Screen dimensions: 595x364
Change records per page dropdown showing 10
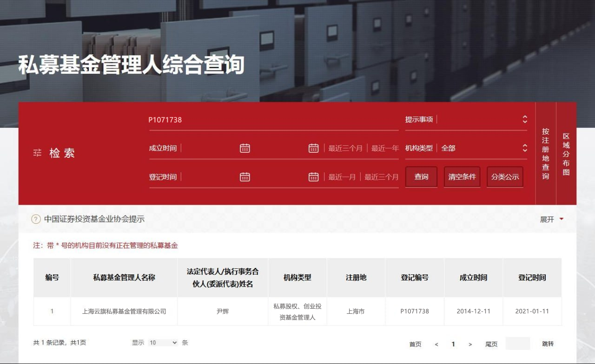(x=163, y=343)
